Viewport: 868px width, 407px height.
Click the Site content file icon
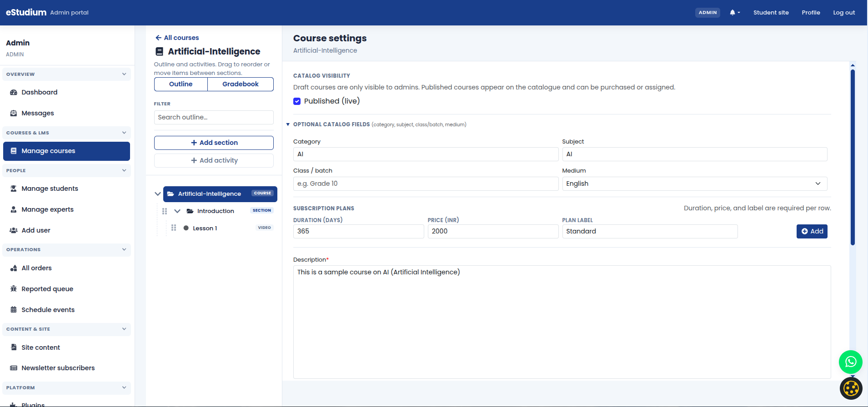14,347
